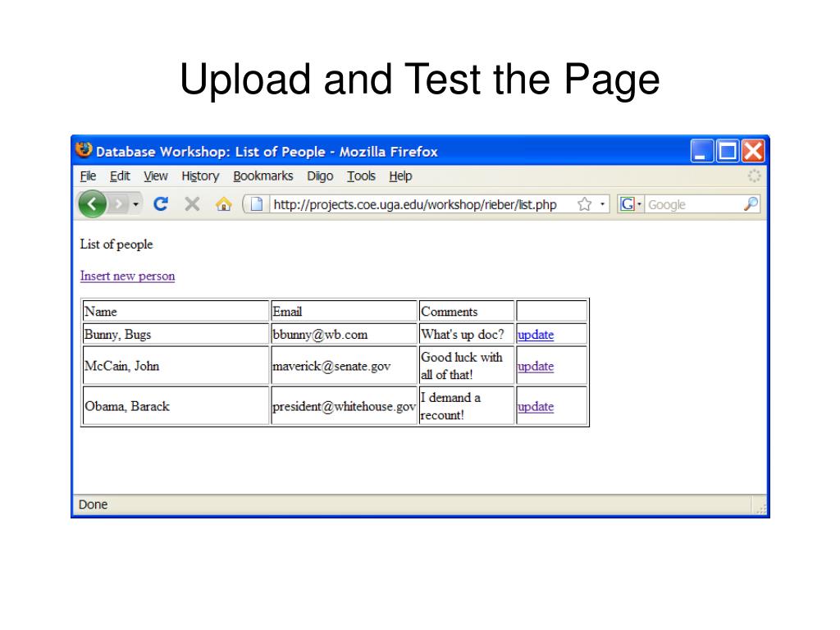Viewport: 840px width, 630px height.
Task: Click the List of people heading text
Action: pos(116,244)
